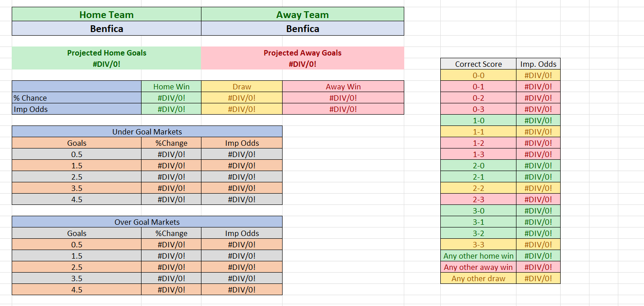Select the Any other home win cell
Image resolution: width=644 pixels, height=306 pixels.
(478, 256)
